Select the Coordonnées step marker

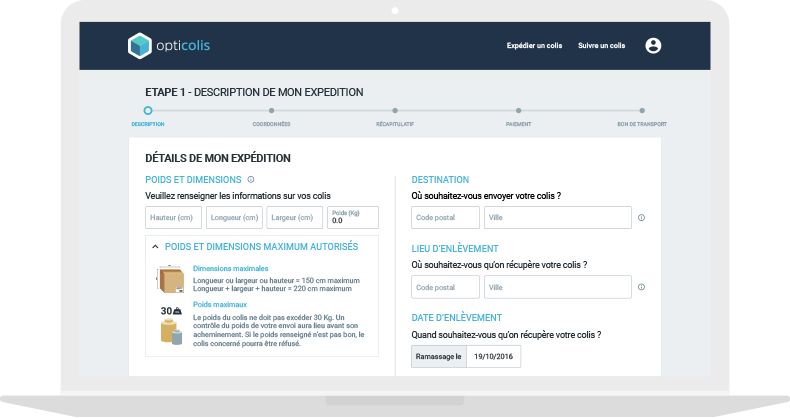[272, 111]
